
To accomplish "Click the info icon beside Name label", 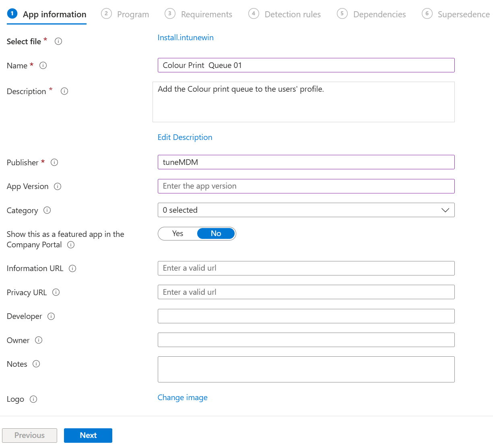I will tap(43, 66).
